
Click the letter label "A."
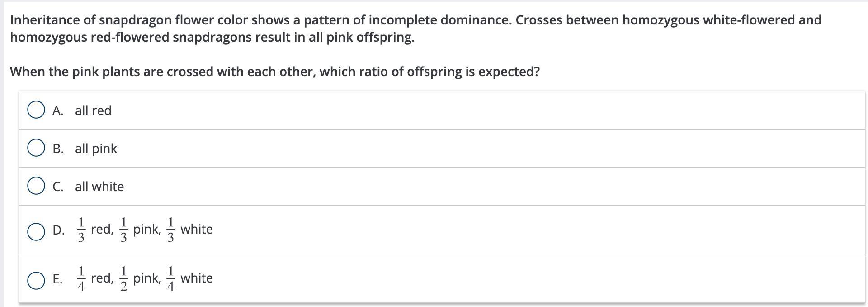click(x=58, y=110)
